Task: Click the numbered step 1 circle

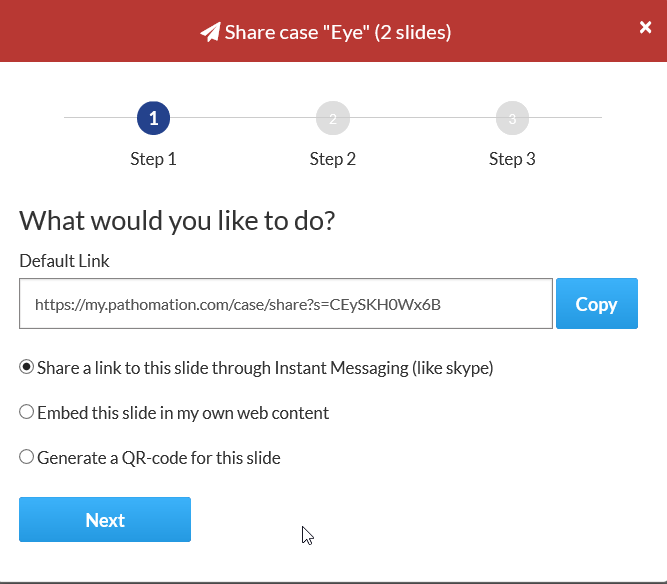Action: pyautogui.click(x=153, y=119)
